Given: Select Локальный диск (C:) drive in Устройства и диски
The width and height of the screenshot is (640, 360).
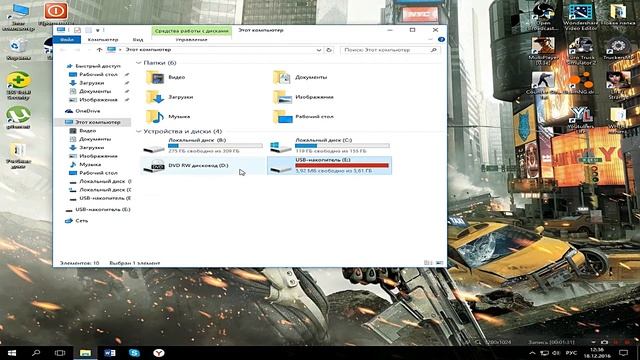Looking at the screenshot, I should pos(329,146).
